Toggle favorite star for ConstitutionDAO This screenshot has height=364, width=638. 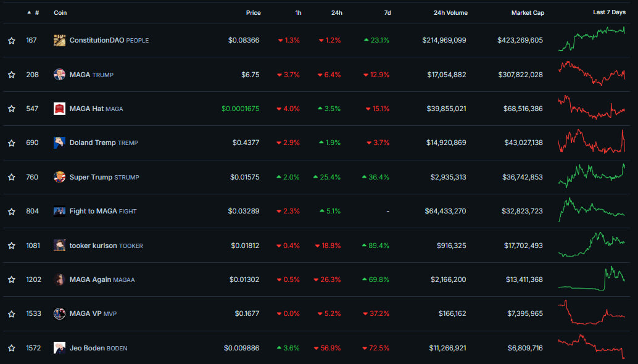[12, 40]
